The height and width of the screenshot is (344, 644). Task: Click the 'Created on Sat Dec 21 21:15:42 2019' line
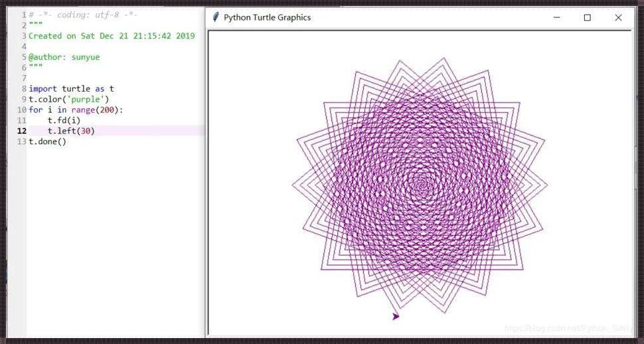112,36
